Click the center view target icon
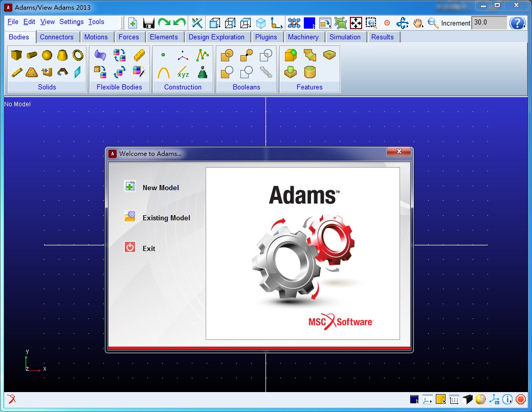This screenshot has height=412, width=532. 387,23
